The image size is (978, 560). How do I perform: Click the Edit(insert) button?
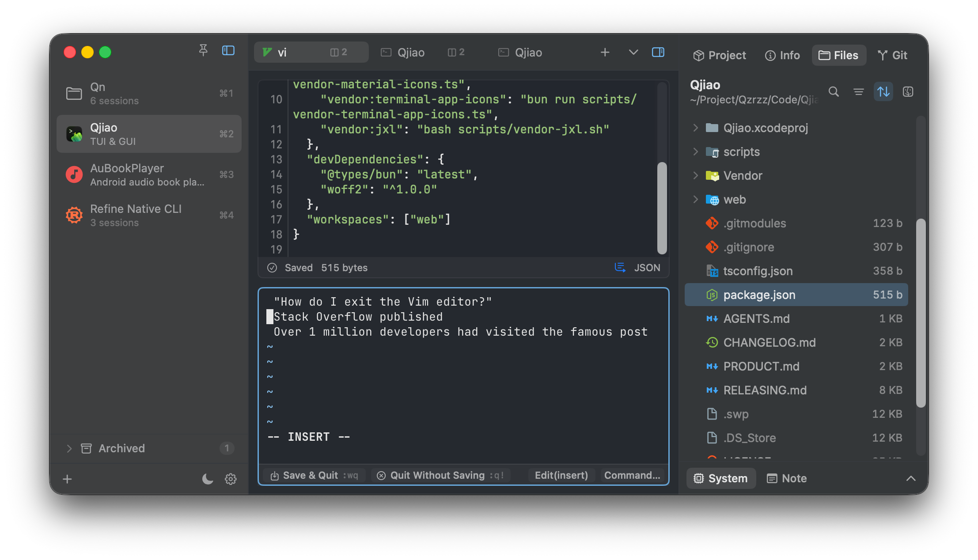pyautogui.click(x=561, y=475)
